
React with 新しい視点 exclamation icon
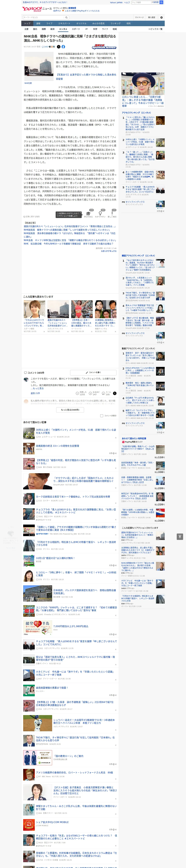click(x=112, y=213)
